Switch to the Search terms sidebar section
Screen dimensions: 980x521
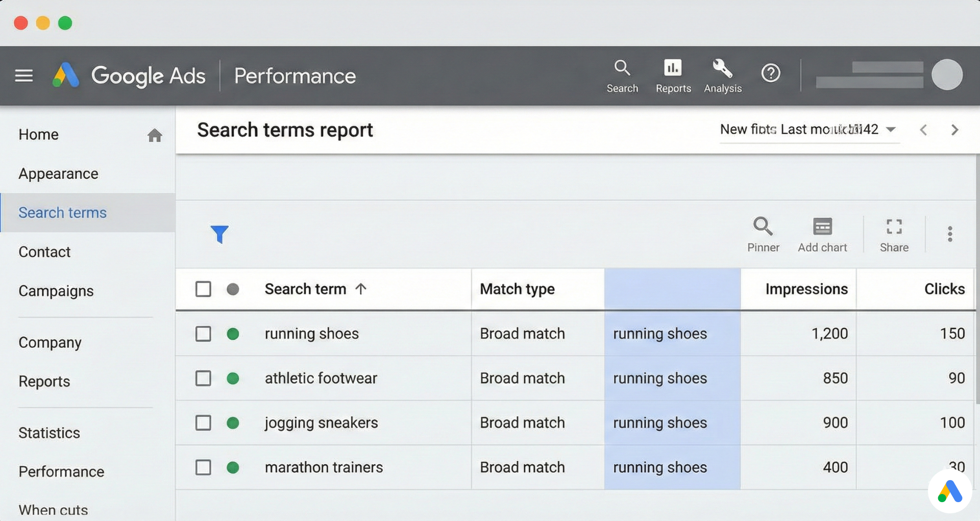(62, 212)
